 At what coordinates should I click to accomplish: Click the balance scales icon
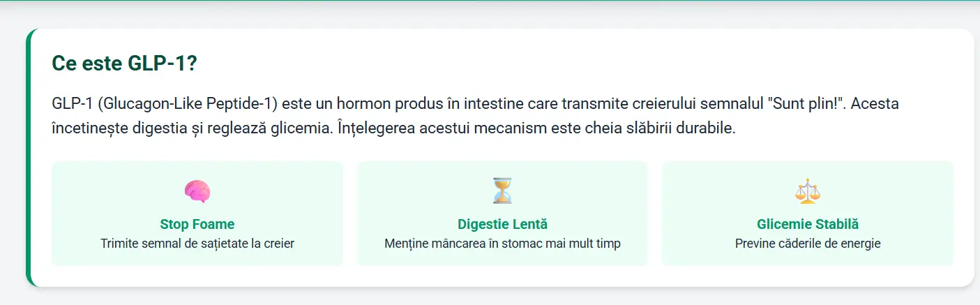808,191
